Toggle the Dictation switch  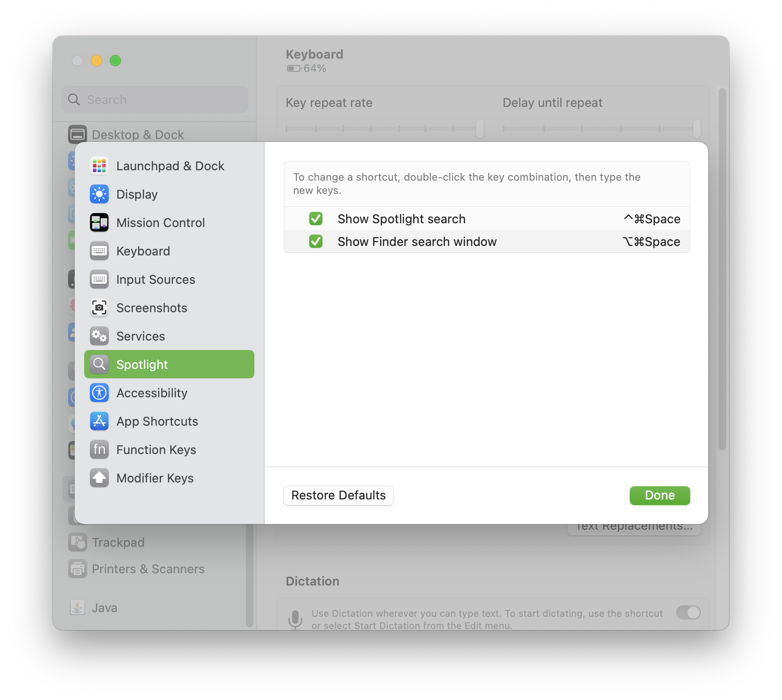click(688, 612)
